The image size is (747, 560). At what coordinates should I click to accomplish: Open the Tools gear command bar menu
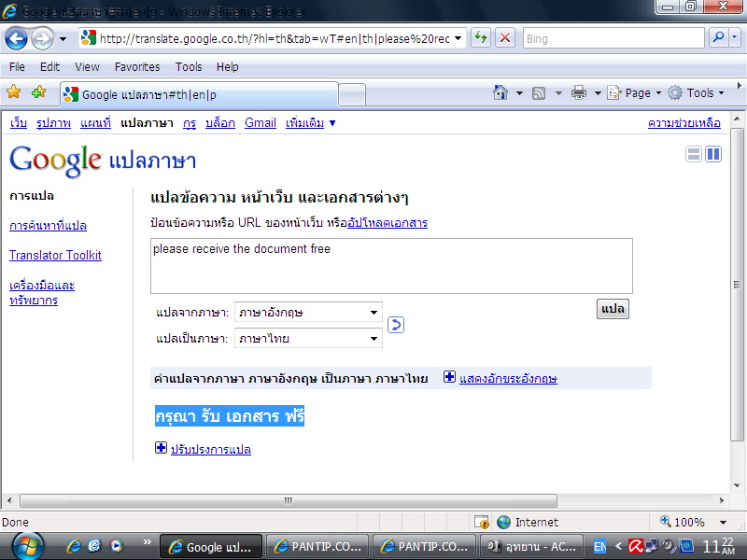tap(696, 92)
